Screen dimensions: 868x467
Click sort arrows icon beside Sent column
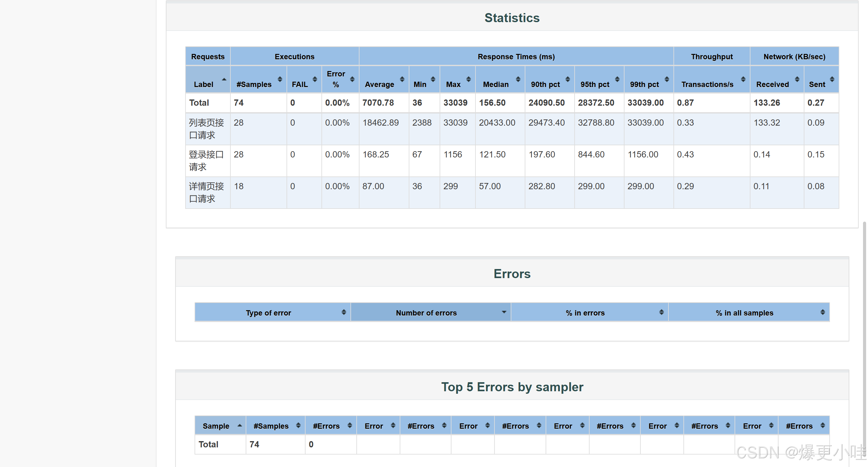pyautogui.click(x=832, y=79)
